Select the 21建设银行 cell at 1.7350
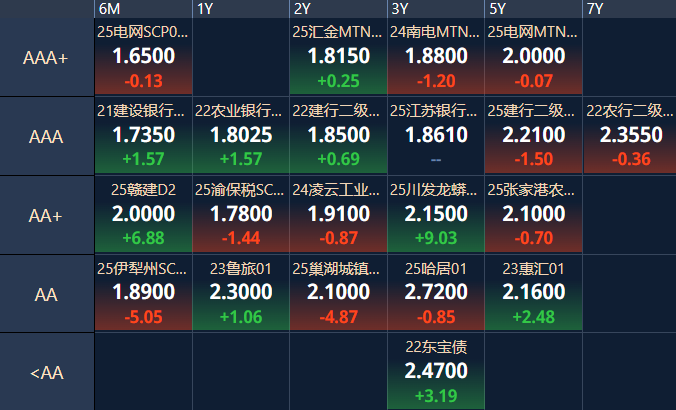This screenshot has width=676, height=410. (x=143, y=135)
